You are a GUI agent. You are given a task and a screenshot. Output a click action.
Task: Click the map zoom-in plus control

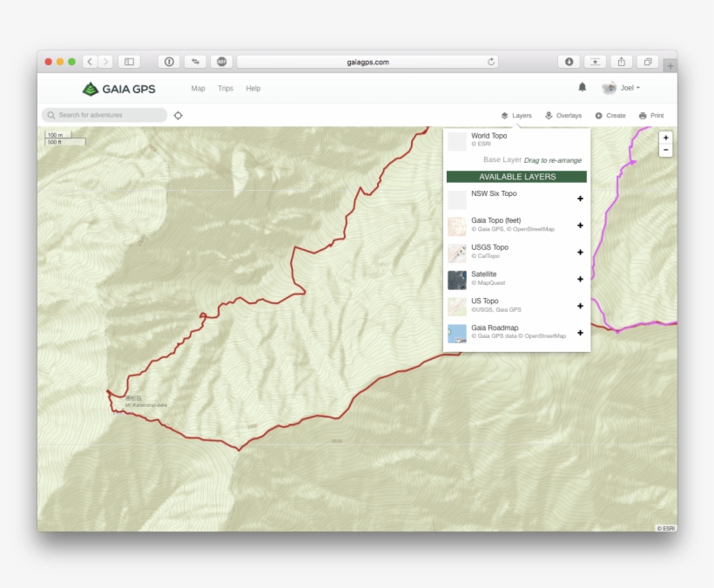[x=665, y=137]
